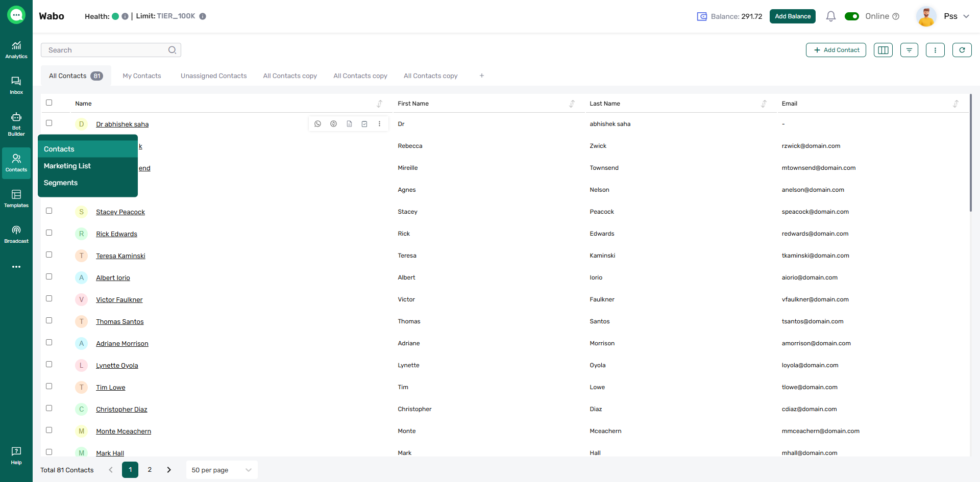Click the Online status help icon
980x482 pixels.
(896, 16)
